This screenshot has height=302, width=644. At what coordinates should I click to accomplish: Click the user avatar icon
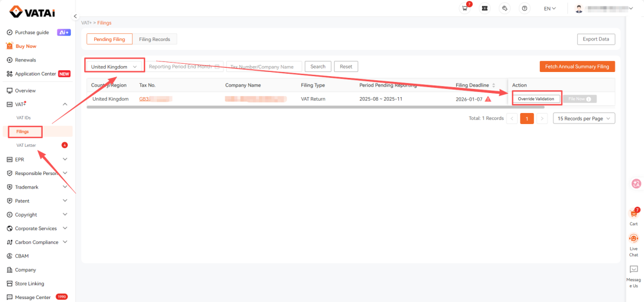point(579,9)
